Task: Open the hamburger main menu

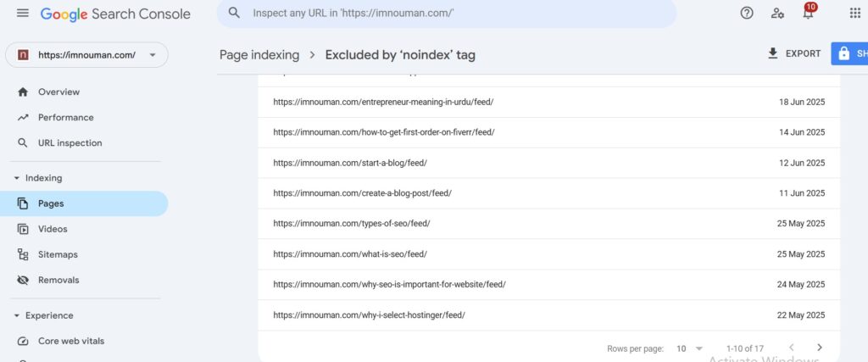Action: click(x=23, y=13)
